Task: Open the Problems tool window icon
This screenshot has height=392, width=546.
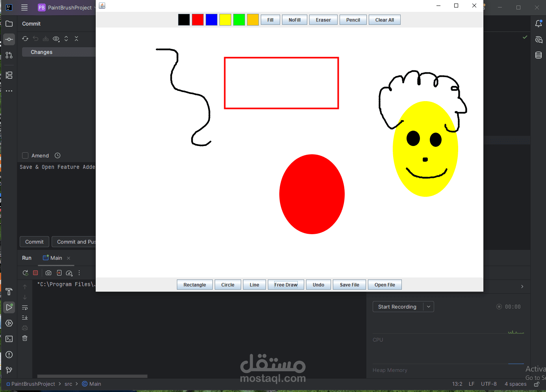Action: click(x=9, y=355)
